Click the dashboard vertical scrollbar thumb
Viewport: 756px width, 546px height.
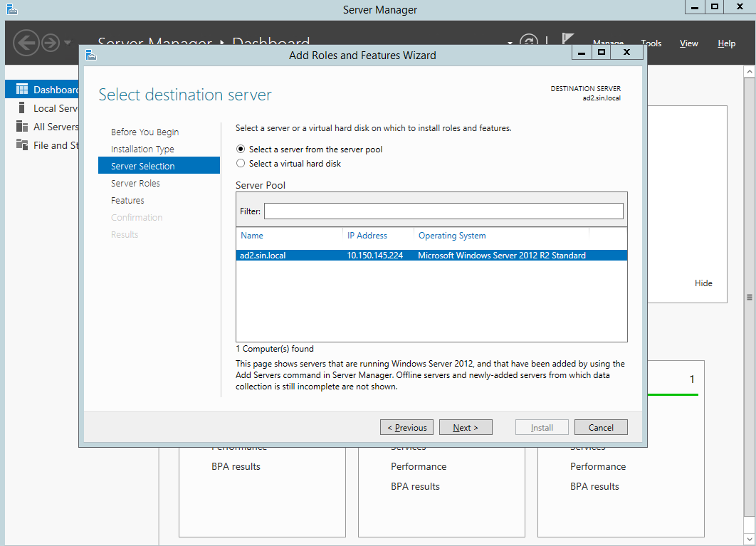750,298
